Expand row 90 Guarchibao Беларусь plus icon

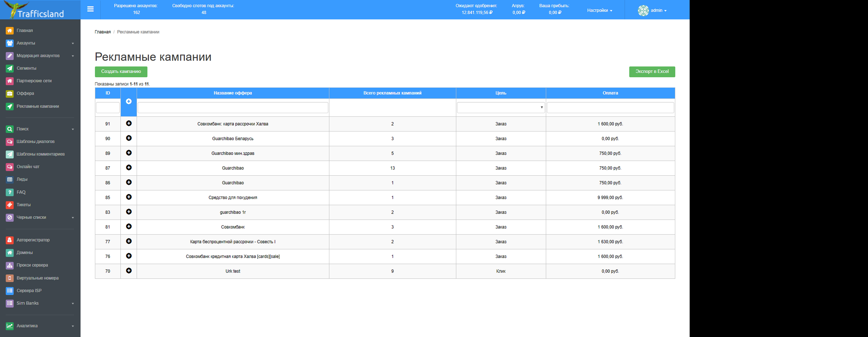129,138
